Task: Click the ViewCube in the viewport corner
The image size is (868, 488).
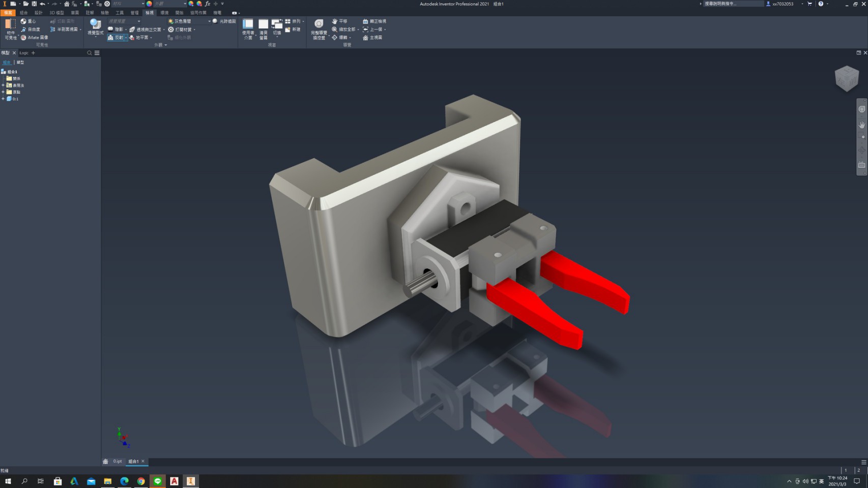Action: tap(847, 79)
